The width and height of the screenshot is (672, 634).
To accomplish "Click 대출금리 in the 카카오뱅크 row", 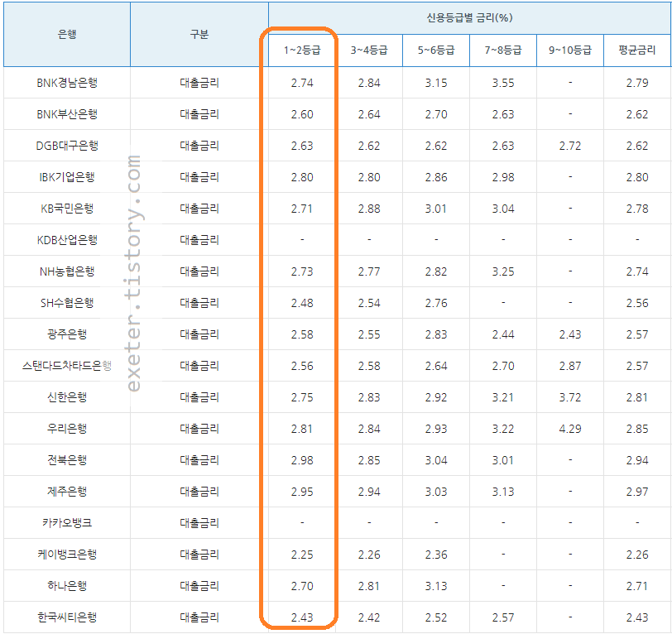I will pos(199,523).
